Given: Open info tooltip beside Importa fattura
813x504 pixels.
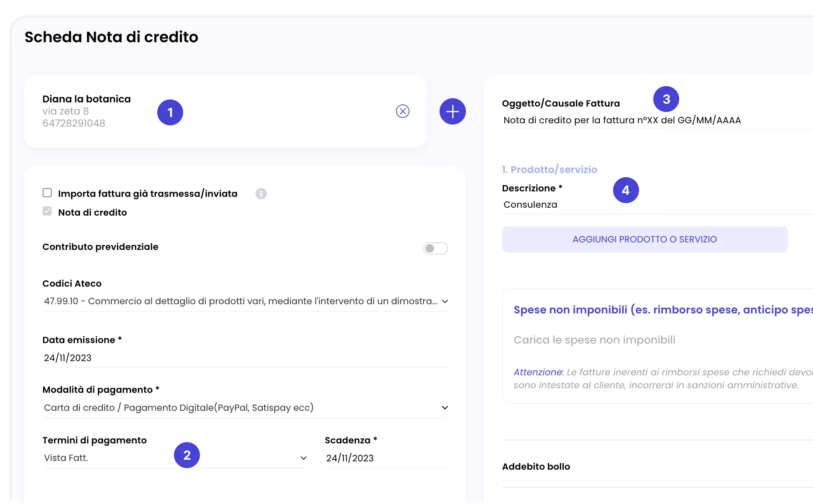Looking at the screenshot, I should [x=261, y=193].
